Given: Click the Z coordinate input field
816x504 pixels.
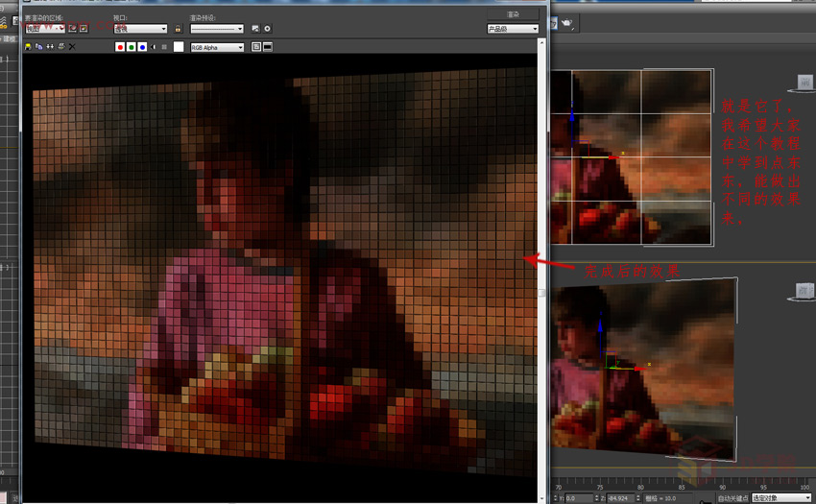Looking at the screenshot, I should point(621,498).
